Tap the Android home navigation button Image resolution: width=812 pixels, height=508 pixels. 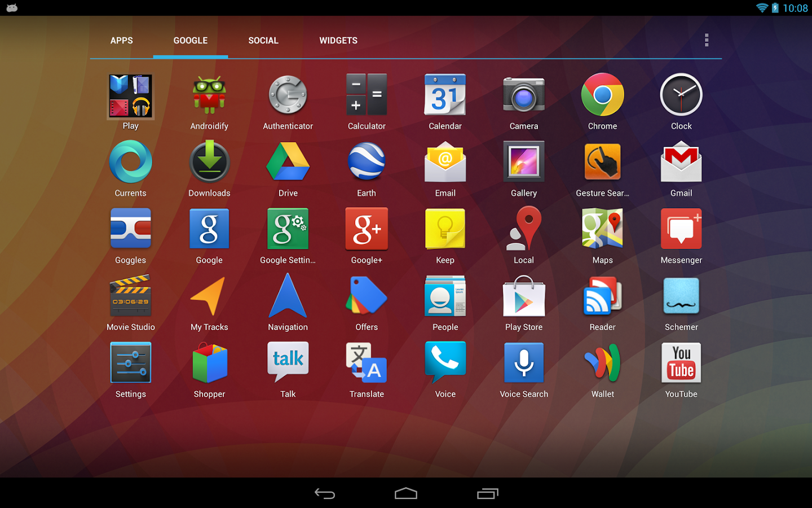406,494
